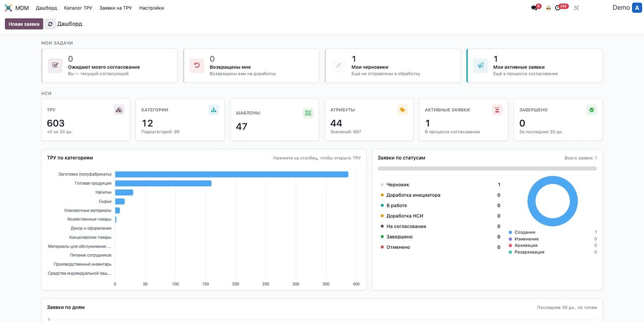Open the Возвращены мне card
This screenshot has height=322, width=644.
coord(251,66)
